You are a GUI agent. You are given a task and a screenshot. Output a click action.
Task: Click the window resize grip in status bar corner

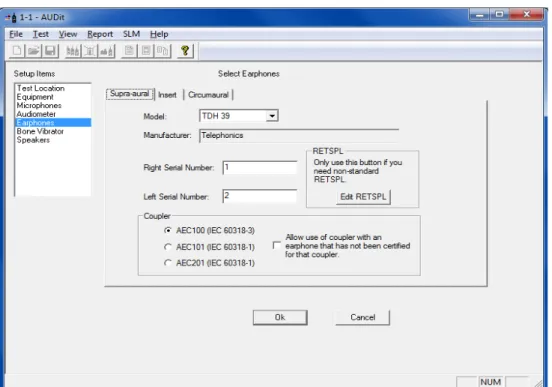538,383
